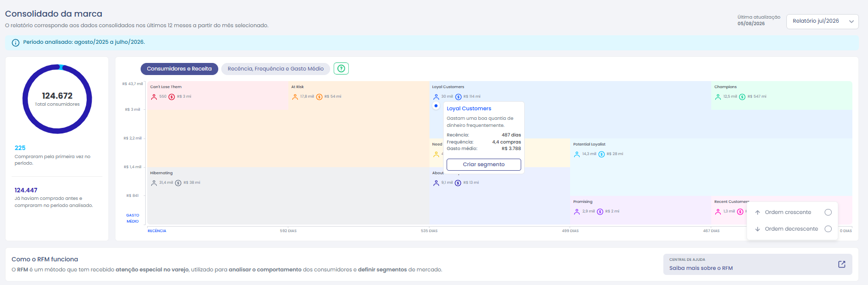Click the R$ 43,7 mil axis value
The image size is (868, 285).
[x=133, y=84]
